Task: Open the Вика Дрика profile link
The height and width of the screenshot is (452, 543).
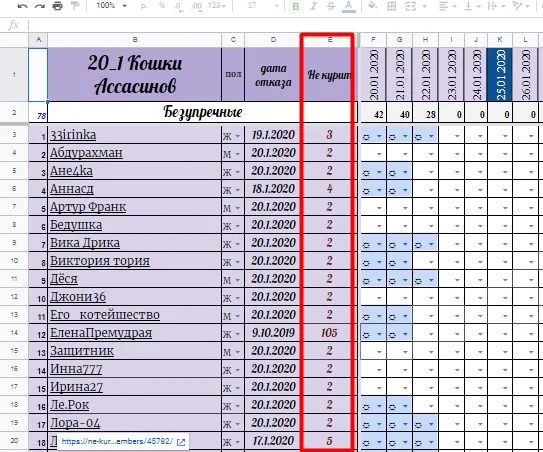Action: [x=85, y=243]
